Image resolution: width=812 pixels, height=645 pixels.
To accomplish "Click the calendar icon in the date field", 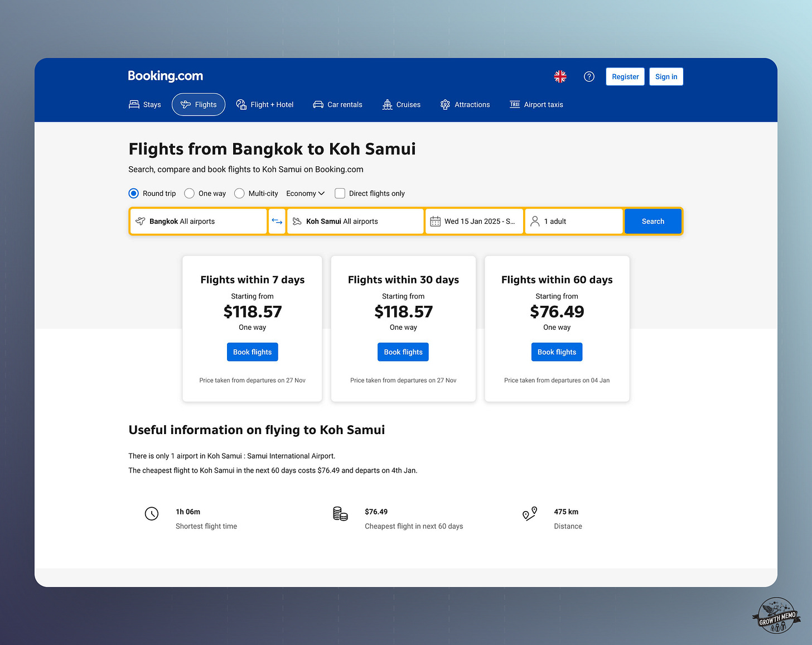I will point(436,221).
